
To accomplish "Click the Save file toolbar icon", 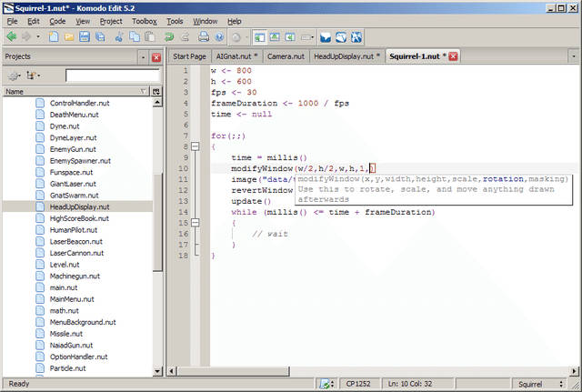I will [85, 37].
